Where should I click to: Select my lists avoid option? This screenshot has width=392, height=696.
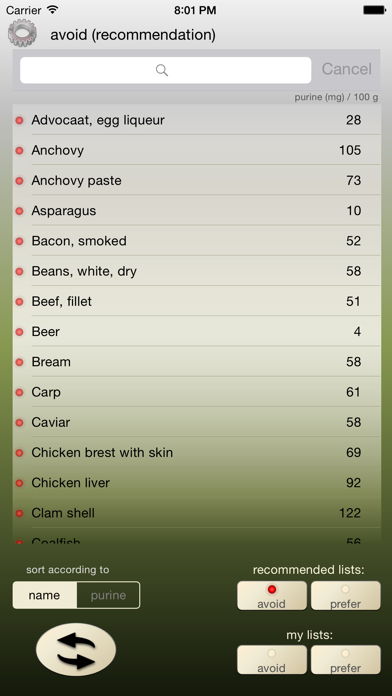pos(272,660)
